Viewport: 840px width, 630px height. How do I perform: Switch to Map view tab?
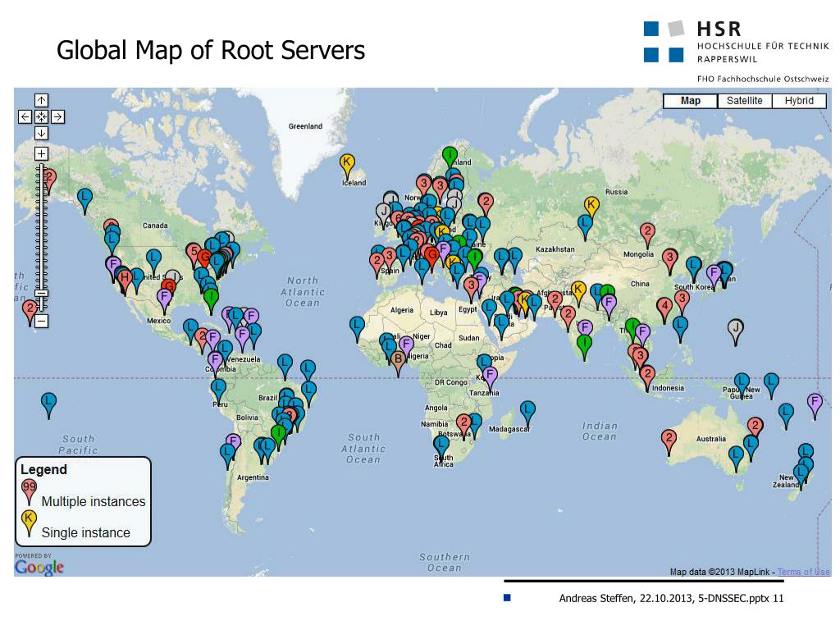tap(691, 101)
